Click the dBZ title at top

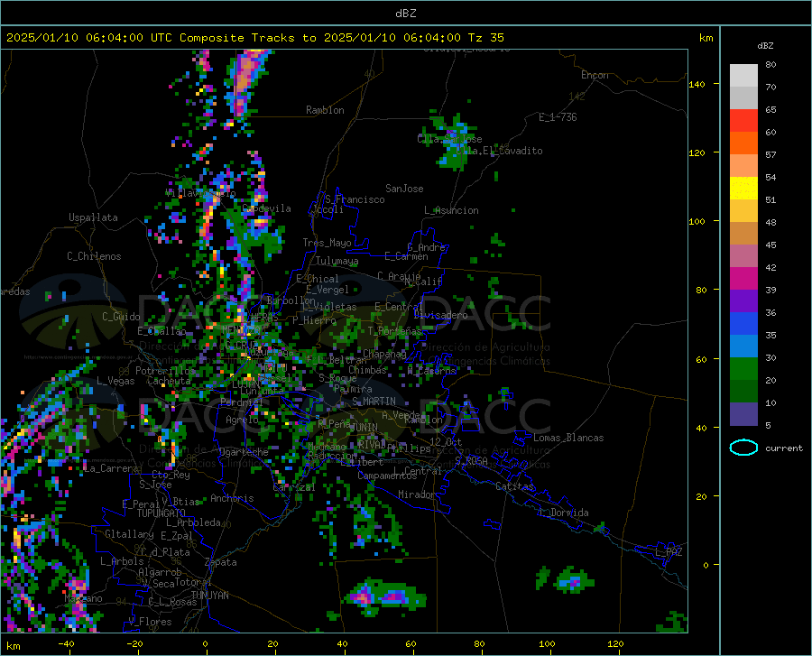pyautogui.click(x=405, y=14)
